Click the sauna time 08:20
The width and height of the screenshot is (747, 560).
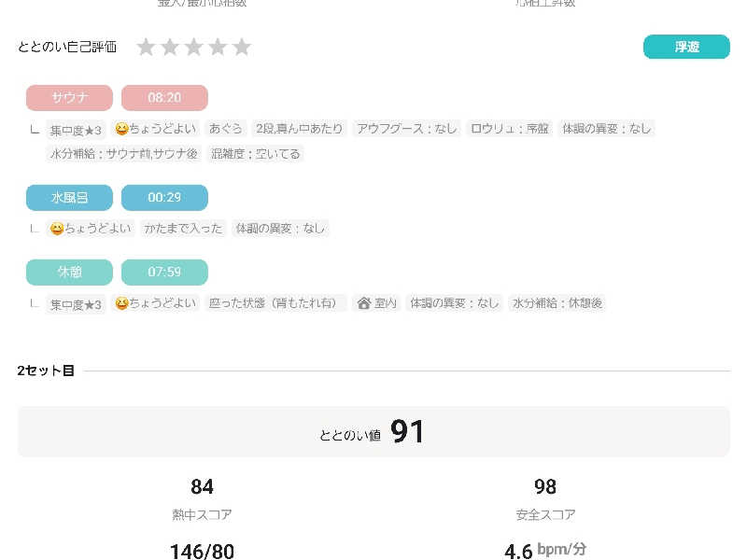pyautogui.click(x=164, y=98)
